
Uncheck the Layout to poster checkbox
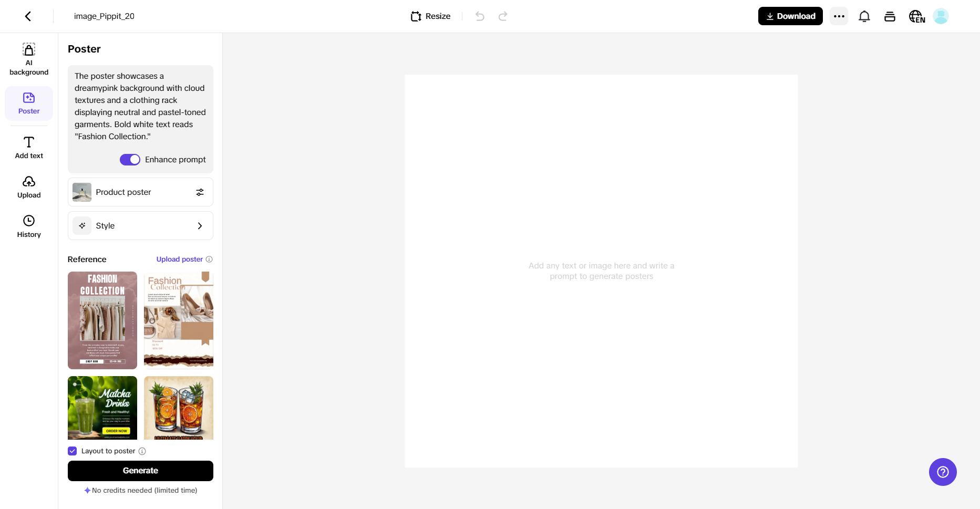pos(73,451)
